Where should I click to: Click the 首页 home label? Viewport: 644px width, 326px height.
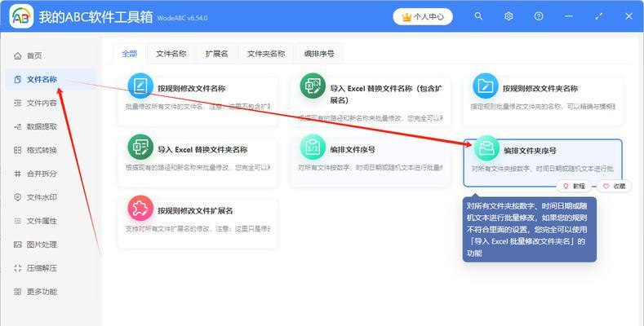click(x=34, y=55)
